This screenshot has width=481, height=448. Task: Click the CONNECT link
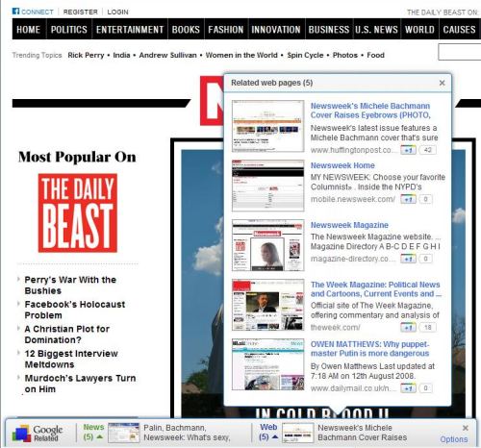[38, 12]
